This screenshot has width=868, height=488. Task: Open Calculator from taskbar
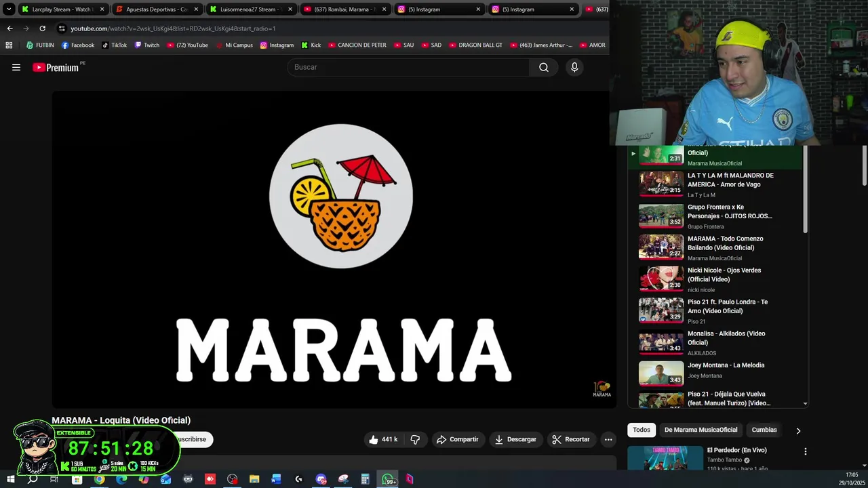(x=365, y=479)
